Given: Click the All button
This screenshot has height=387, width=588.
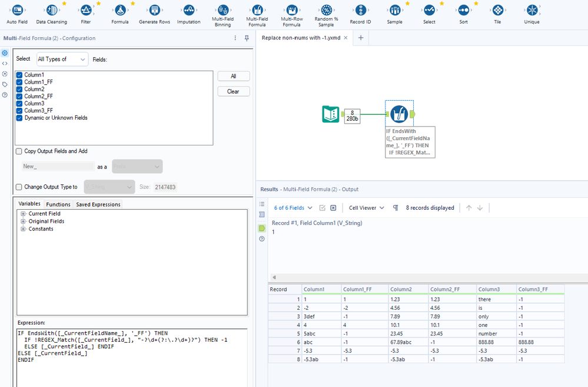Looking at the screenshot, I should click(x=234, y=77).
